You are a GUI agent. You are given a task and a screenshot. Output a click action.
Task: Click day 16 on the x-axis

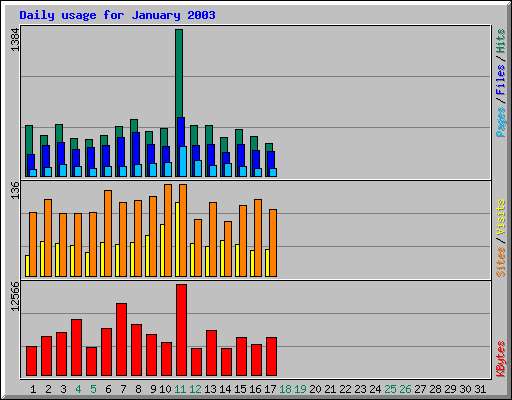point(255,389)
